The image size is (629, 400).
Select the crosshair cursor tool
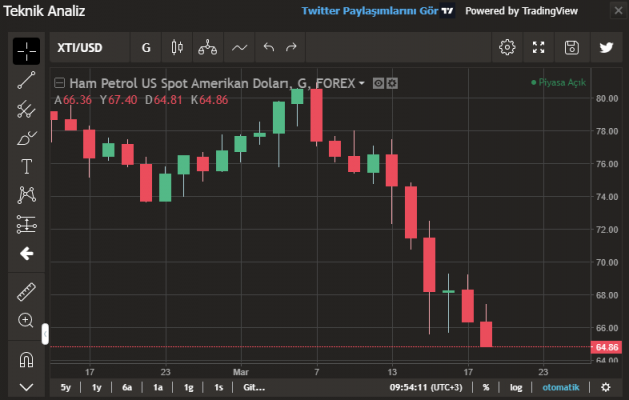[26, 51]
